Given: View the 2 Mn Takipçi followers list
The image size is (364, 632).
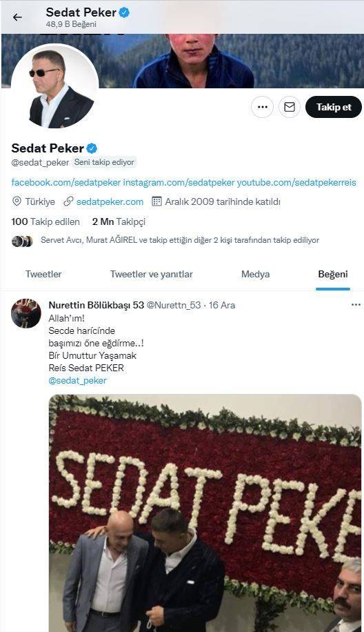Looking at the screenshot, I should pyautogui.click(x=119, y=221).
